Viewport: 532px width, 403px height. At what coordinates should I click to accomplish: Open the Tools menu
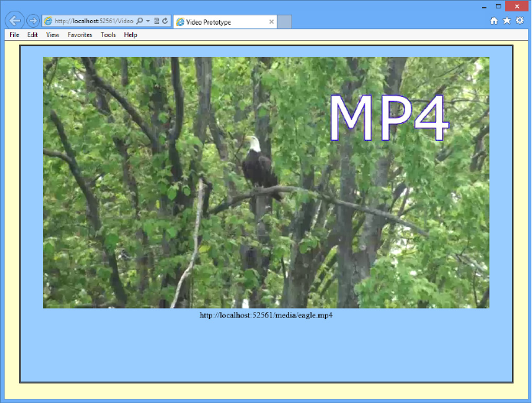pyautogui.click(x=108, y=35)
